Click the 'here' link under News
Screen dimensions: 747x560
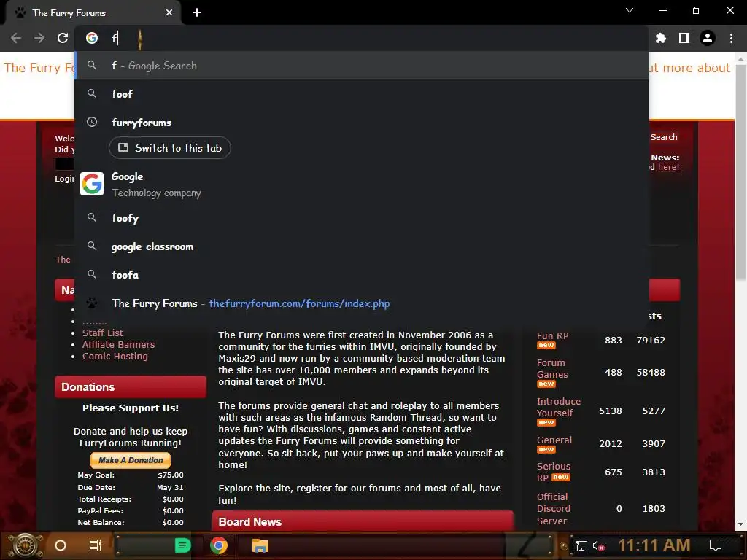(x=667, y=167)
